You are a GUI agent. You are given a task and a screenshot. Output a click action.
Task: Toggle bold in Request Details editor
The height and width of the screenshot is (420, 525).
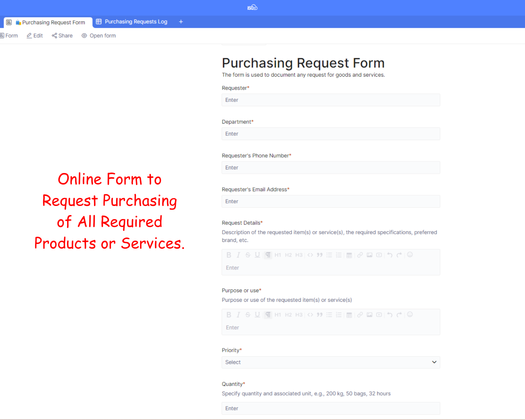coord(229,255)
